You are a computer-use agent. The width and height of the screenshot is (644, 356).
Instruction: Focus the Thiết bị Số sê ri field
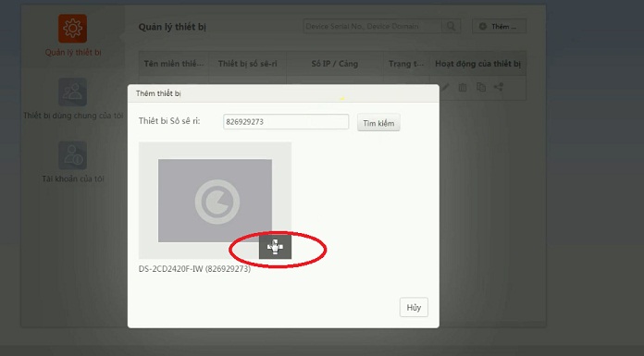(x=286, y=122)
